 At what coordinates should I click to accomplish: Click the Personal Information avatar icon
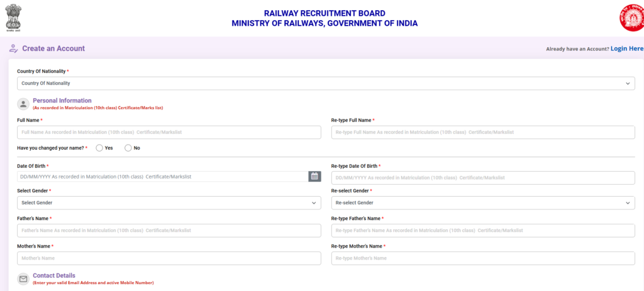pos(23,104)
